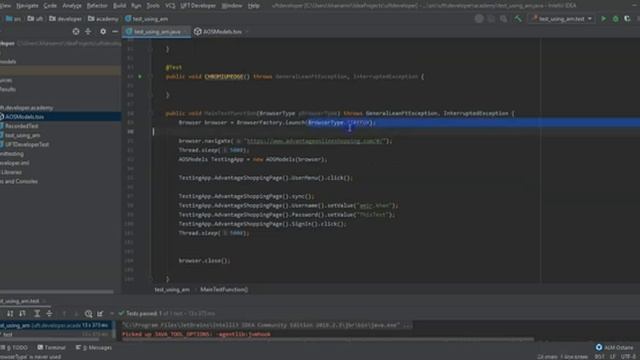Open the Tools menu
The width and height of the screenshot is (640, 360).
coord(153,6)
